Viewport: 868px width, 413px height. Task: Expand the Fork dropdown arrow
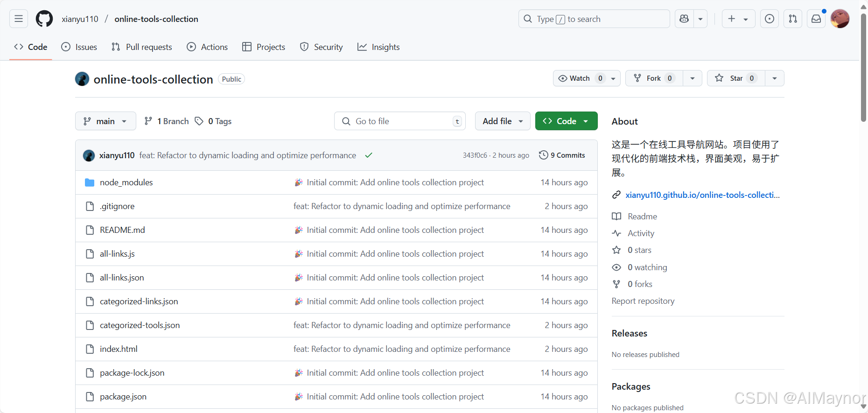click(x=693, y=78)
